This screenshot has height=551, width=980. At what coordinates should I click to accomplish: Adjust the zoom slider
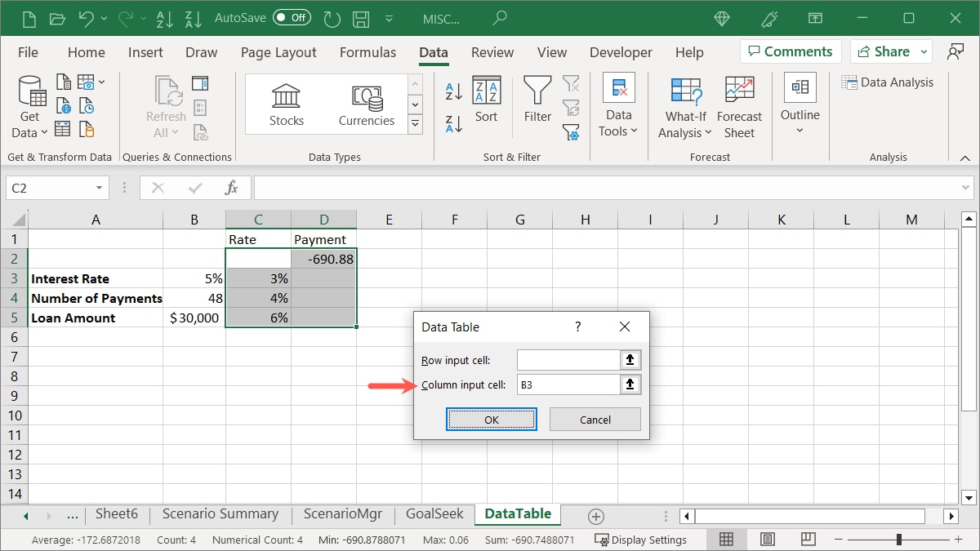(901, 540)
